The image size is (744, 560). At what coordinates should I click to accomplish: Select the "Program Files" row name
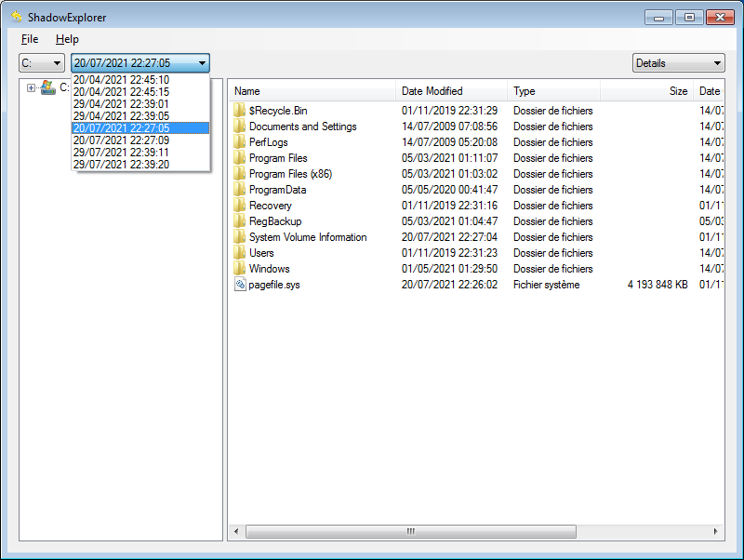tap(278, 158)
